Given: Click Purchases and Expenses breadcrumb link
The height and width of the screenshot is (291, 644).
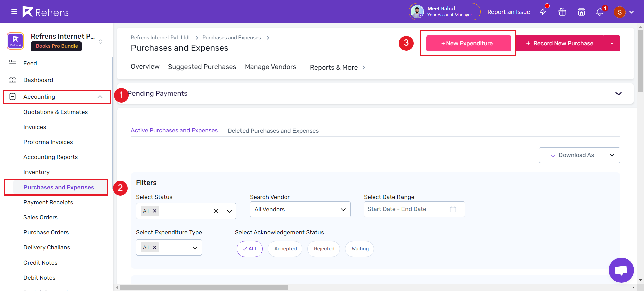Looking at the screenshot, I should (231, 38).
